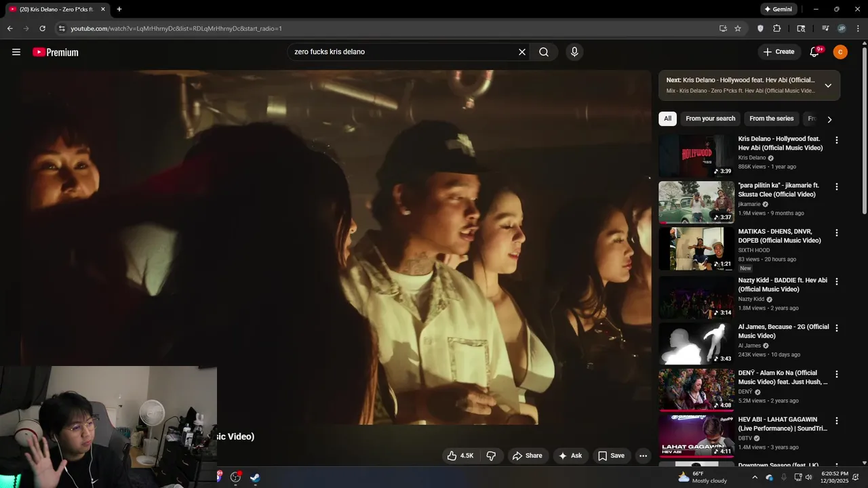Show hidden system tray icons

point(755,477)
